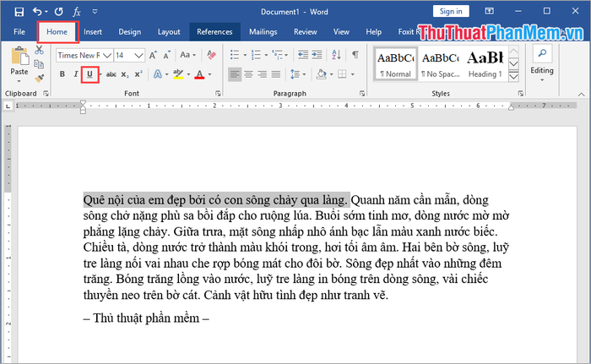
Task: Apply the Heading 1 style
Action: tap(485, 64)
